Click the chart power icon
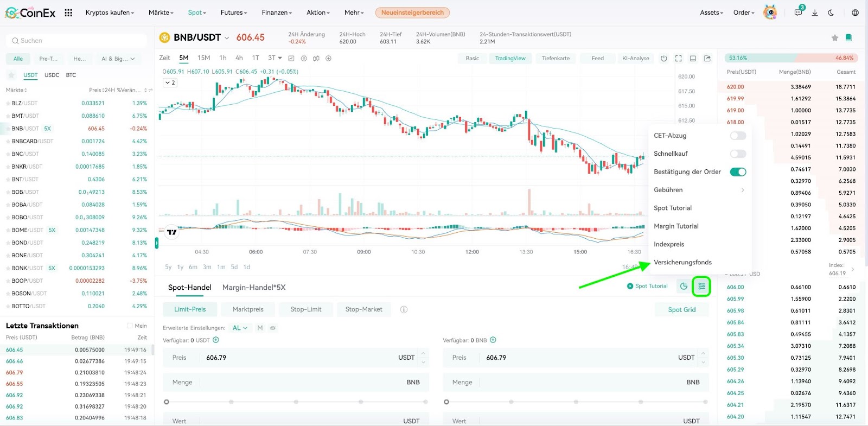This screenshot has width=868, height=426. pyautogui.click(x=663, y=58)
